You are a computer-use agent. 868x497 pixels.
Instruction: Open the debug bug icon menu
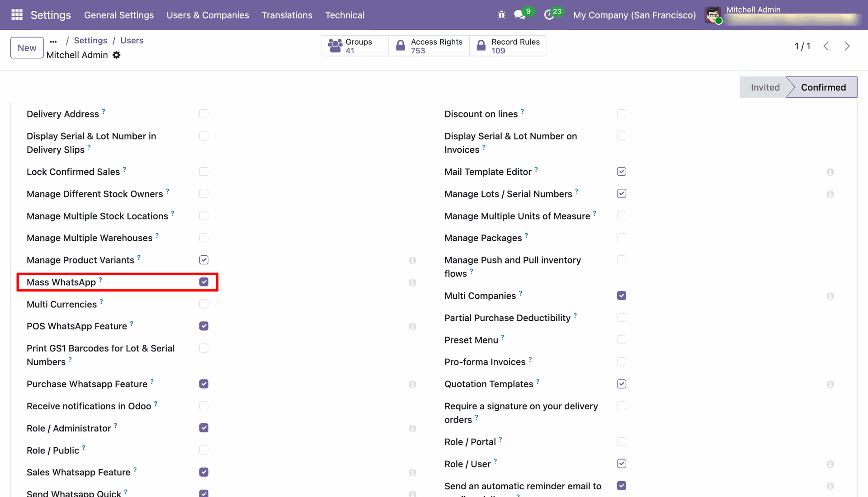501,15
